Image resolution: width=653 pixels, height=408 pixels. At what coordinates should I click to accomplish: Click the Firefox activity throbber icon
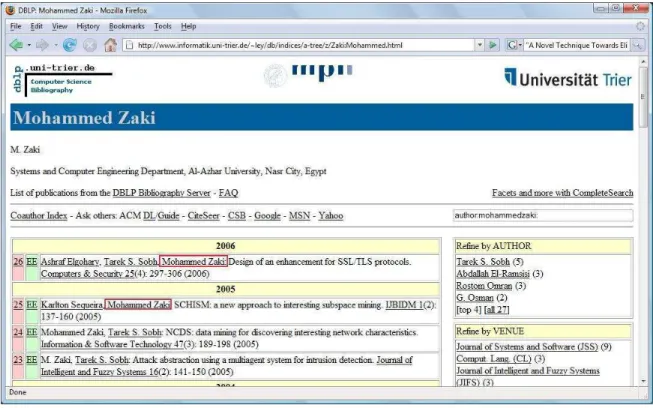[640, 26]
